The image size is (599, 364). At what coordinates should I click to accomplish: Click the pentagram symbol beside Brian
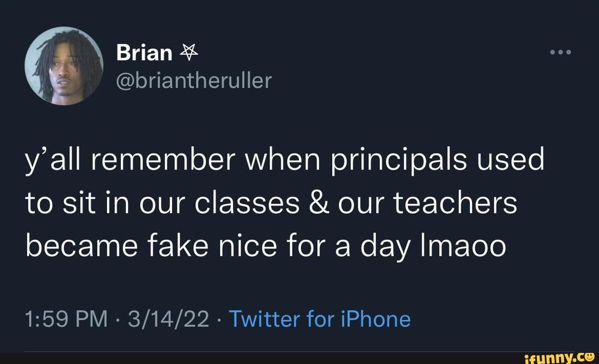tap(189, 53)
